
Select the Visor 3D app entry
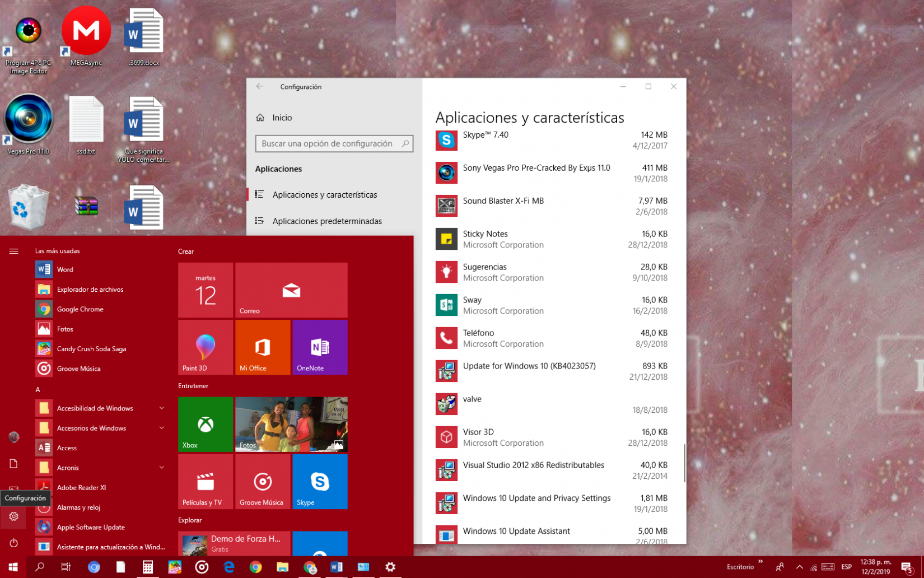click(553, 437)
